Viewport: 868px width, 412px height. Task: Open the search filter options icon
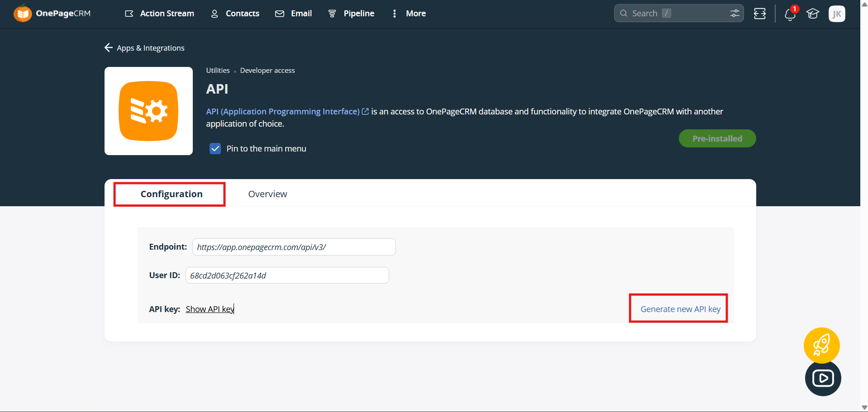(x=734, y=13)
